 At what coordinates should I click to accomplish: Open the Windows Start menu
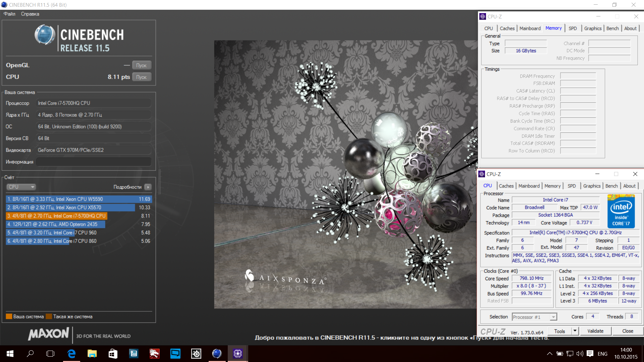click(x=10, y=354)
